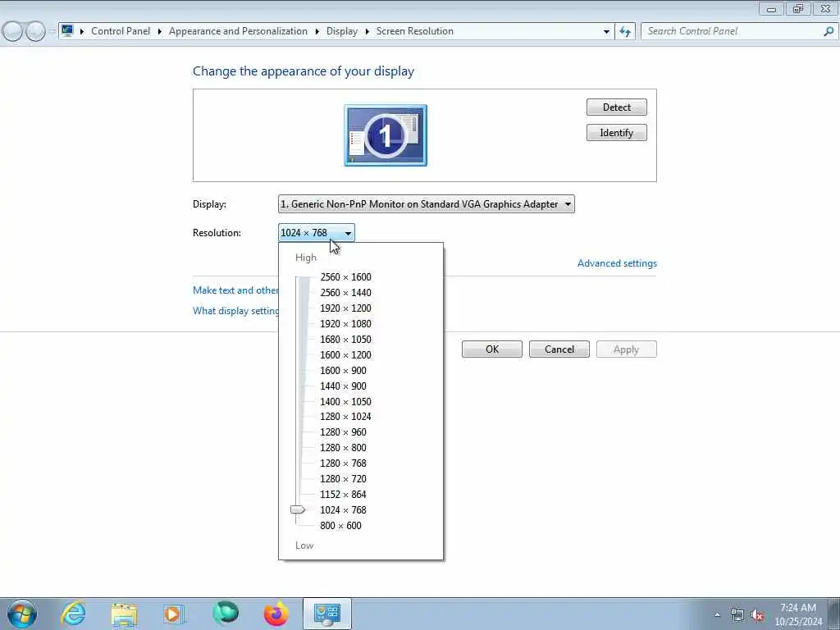Click the Apply button

pyautogui.click(x=626, y=349)
